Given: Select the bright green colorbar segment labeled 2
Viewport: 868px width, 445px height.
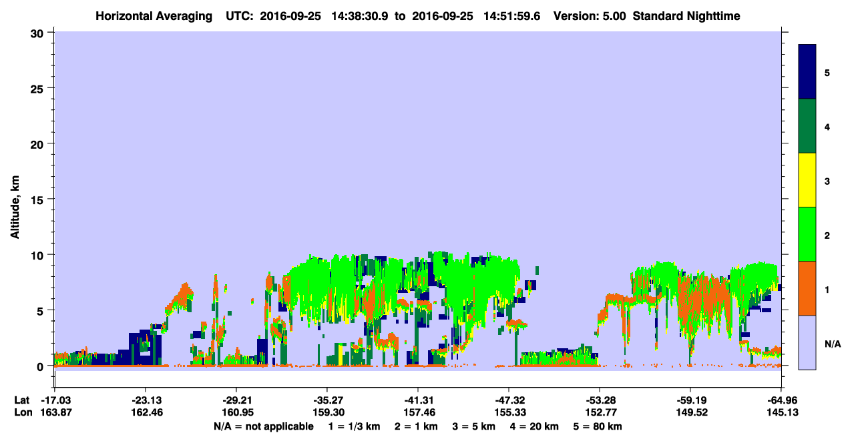Looking at the screenshot, I should (x=807, y=234).
